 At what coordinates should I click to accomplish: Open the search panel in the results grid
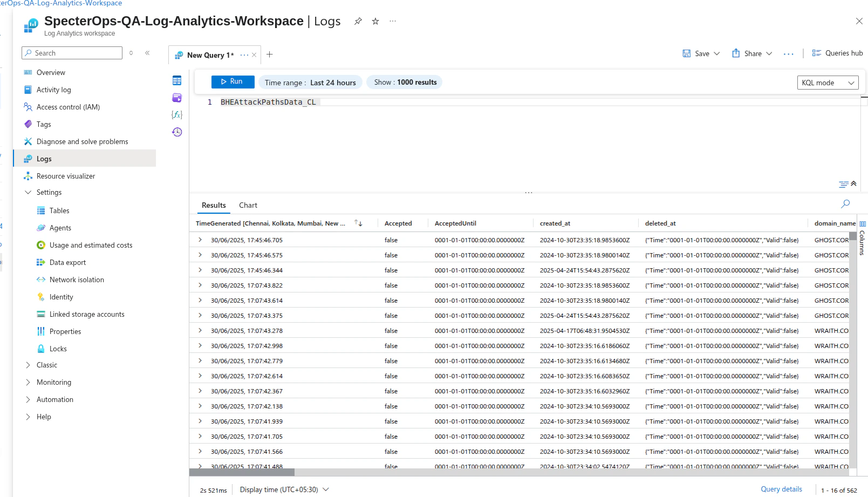[x=845, y=204]
